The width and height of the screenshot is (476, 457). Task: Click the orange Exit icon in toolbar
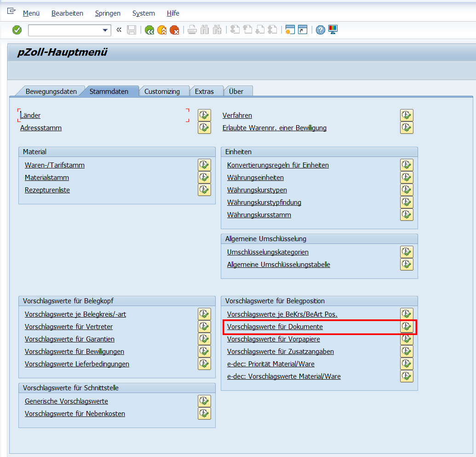tap(162, 30)
